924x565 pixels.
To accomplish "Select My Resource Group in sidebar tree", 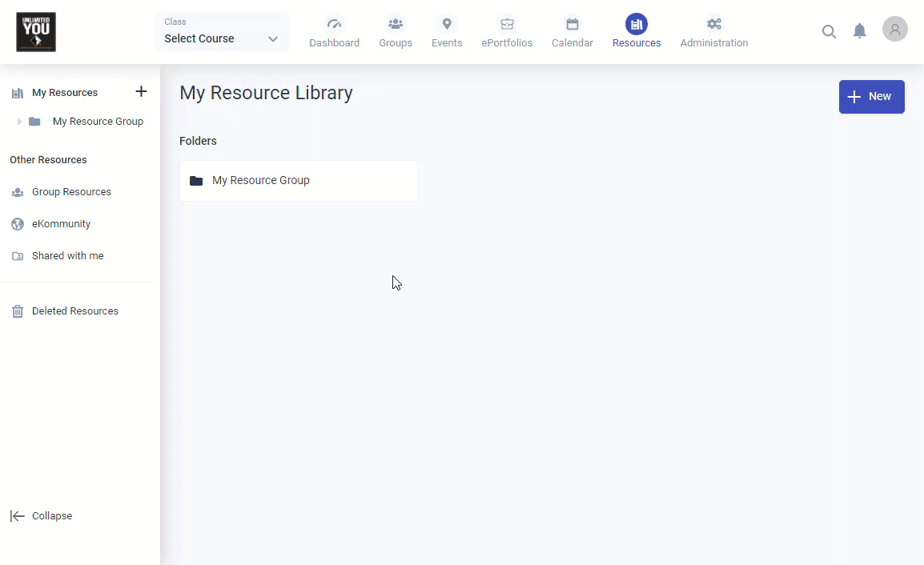I will [x=98, y=122].
